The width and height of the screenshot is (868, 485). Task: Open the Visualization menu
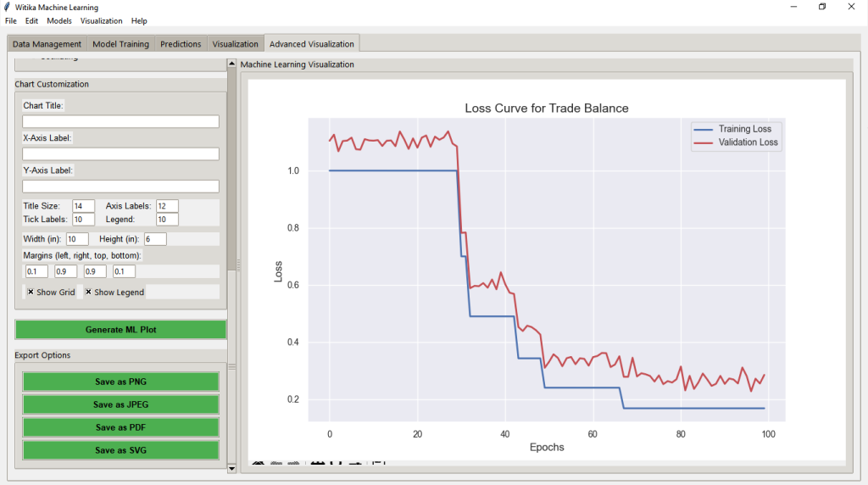[x=102, y=21]
